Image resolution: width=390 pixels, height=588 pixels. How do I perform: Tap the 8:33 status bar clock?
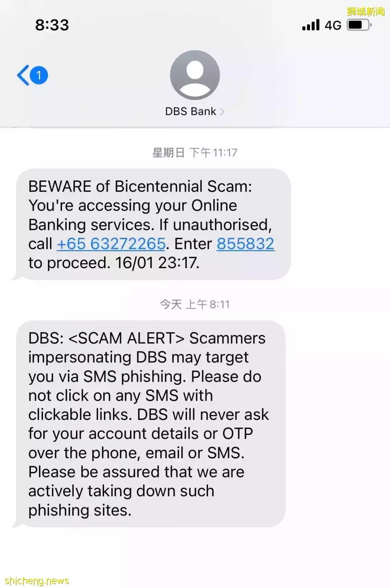tap(52, 25)
